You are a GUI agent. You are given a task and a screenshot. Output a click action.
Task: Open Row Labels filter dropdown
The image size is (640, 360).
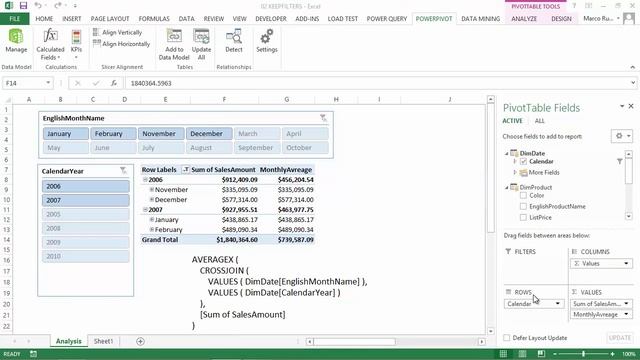[185, 169]
